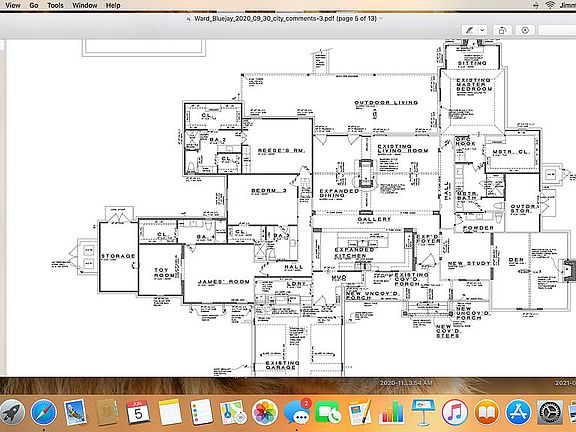
Task: Click the DEN room label
Action: (x=516, y=260)
